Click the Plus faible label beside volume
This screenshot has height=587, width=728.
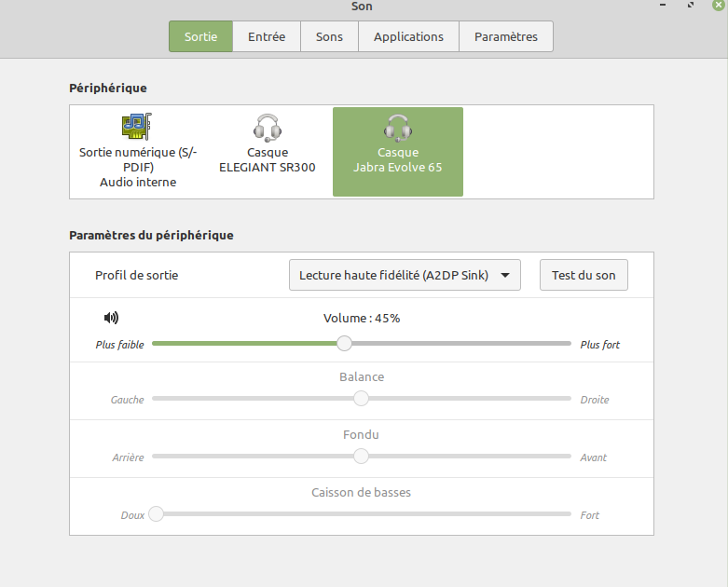(119, 345)
